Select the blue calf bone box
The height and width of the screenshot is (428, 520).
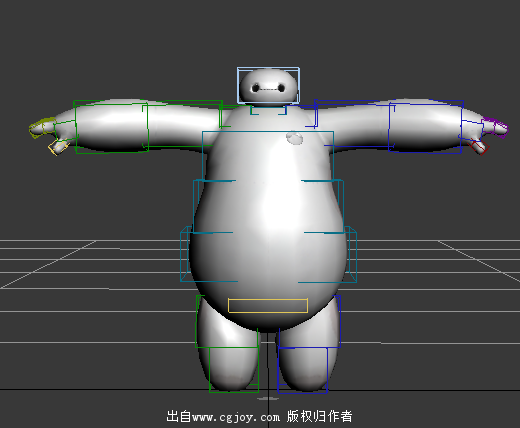[x=303, y=370]
